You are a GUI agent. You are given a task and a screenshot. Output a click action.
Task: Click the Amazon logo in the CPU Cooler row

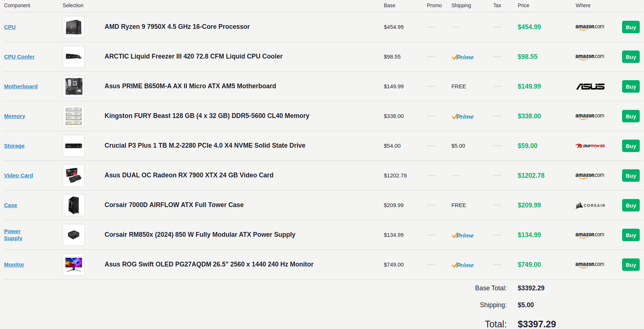tap(590, 57)
